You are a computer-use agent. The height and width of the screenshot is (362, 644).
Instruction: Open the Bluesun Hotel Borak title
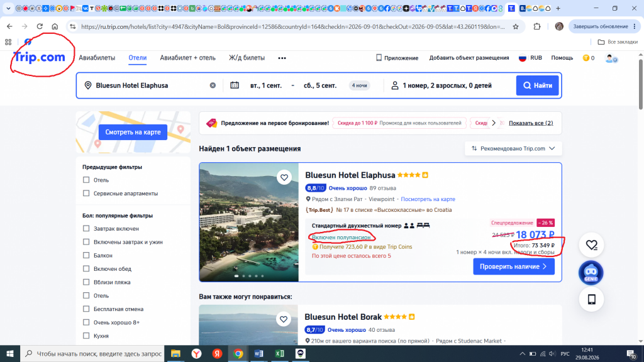[x=343, y=317]
